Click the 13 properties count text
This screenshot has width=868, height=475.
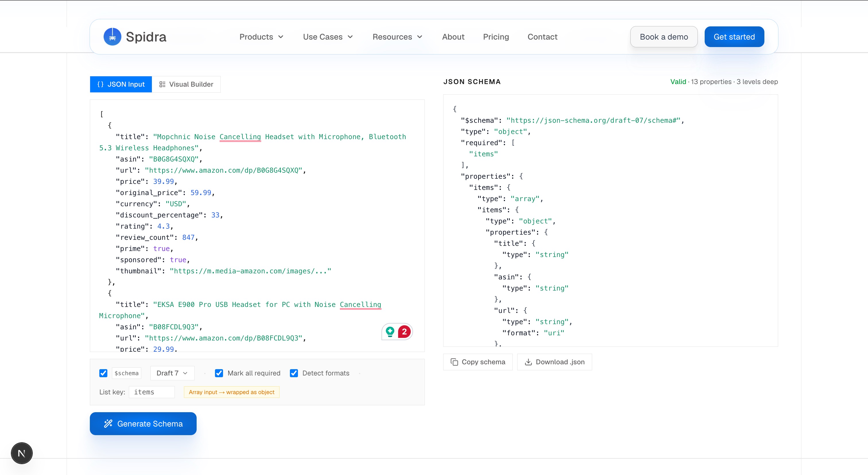[x=711, y=82]
